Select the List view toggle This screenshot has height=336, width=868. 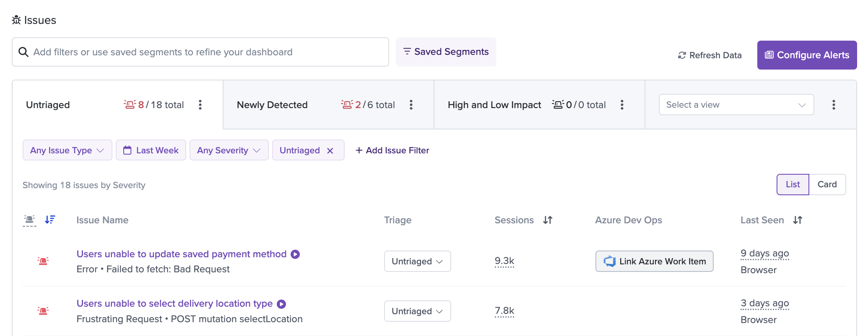click(793, 184)
